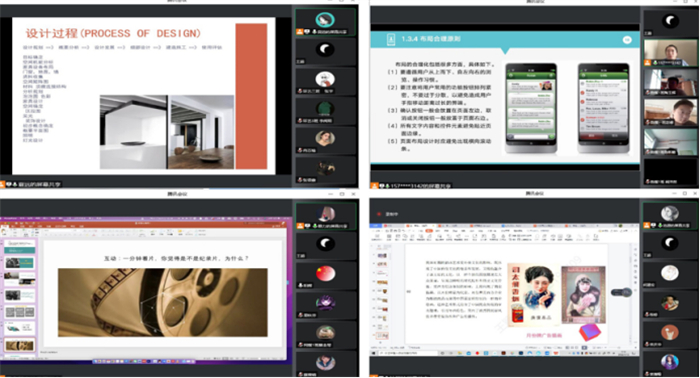Click the teal avatar in the design-process meeting

(x=325, y=19)
